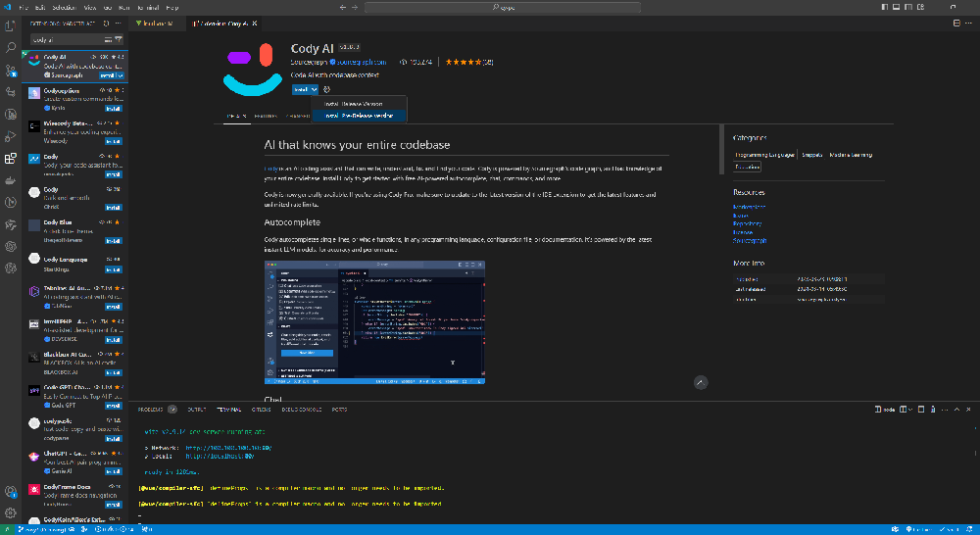
Task: Switch to the Extension: Cody AI tab
Action: pyautogui.click(x=223, y=24)
